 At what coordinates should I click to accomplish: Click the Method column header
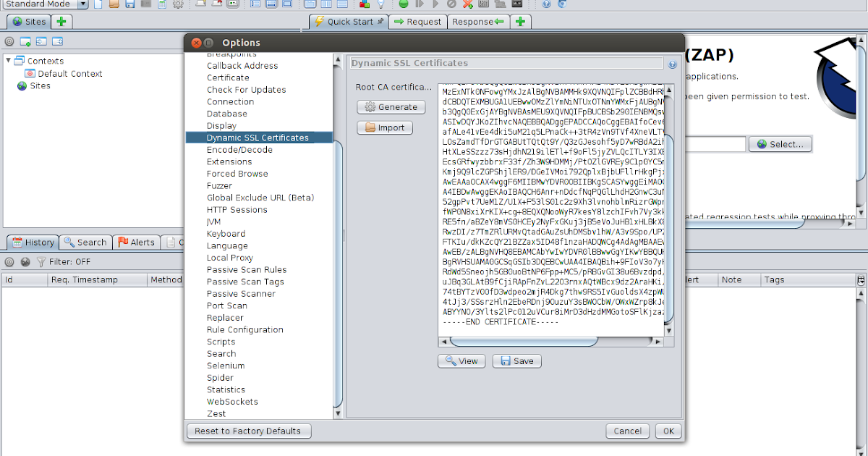point(166,279)
